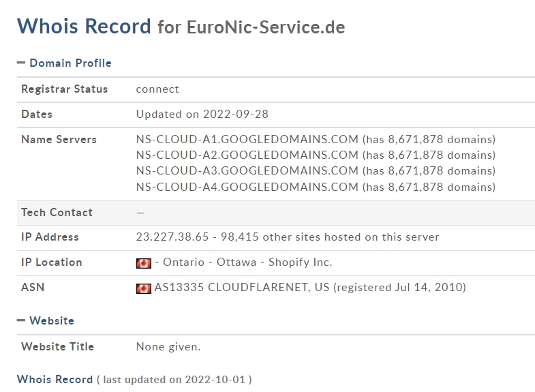Click the Canadian flag beside Ontario
535x392 pixels.
tap(144, 263)
